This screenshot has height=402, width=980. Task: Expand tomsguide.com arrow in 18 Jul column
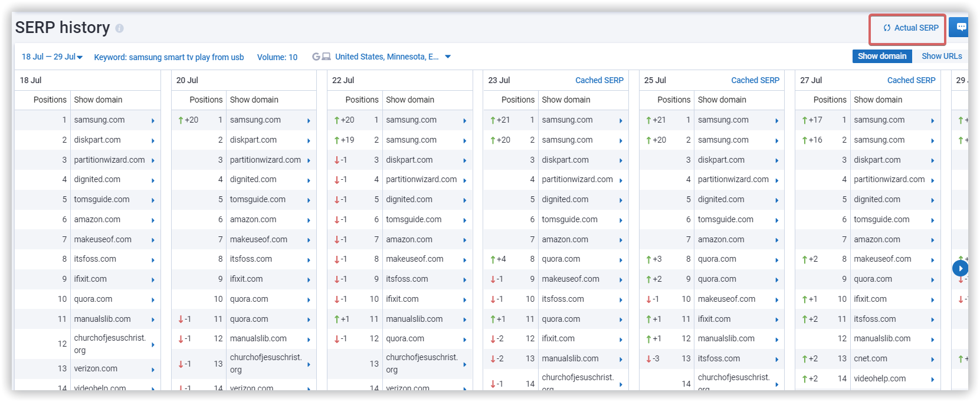coord(153,200)
